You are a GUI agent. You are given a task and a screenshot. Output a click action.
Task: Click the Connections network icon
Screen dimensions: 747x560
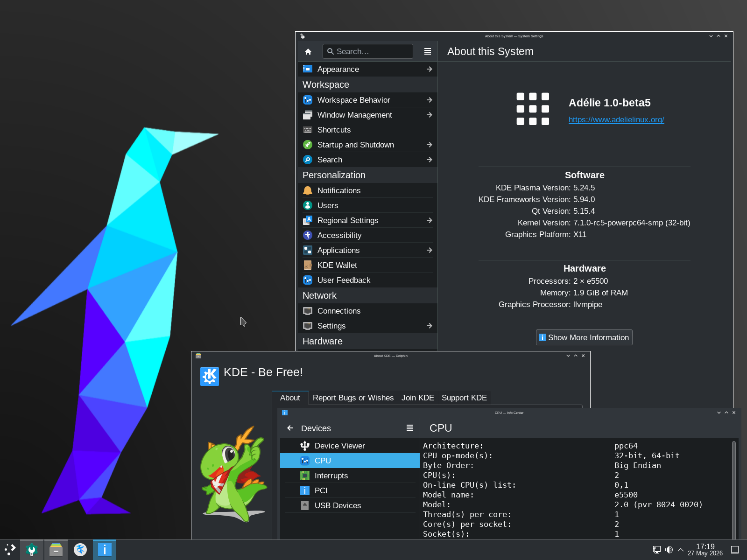coord(308,311)
